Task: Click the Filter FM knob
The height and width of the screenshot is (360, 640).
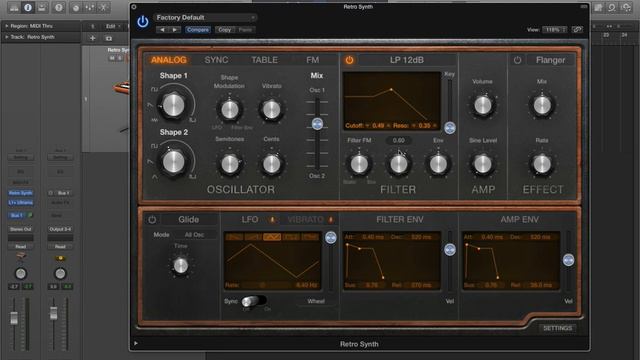Action: coord(359,164)
